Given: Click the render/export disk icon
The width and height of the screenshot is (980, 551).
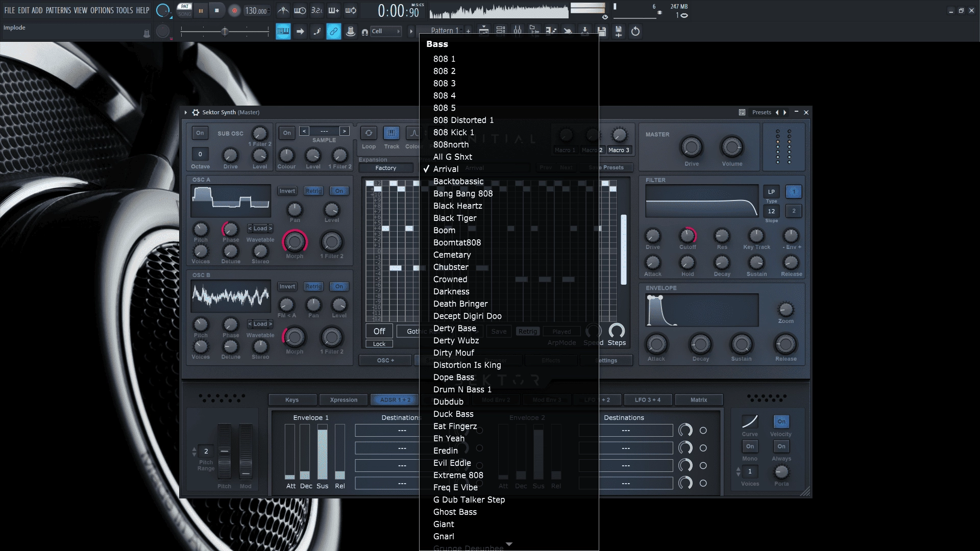Looking at the screenshot, I should click(x=619, y=32).
